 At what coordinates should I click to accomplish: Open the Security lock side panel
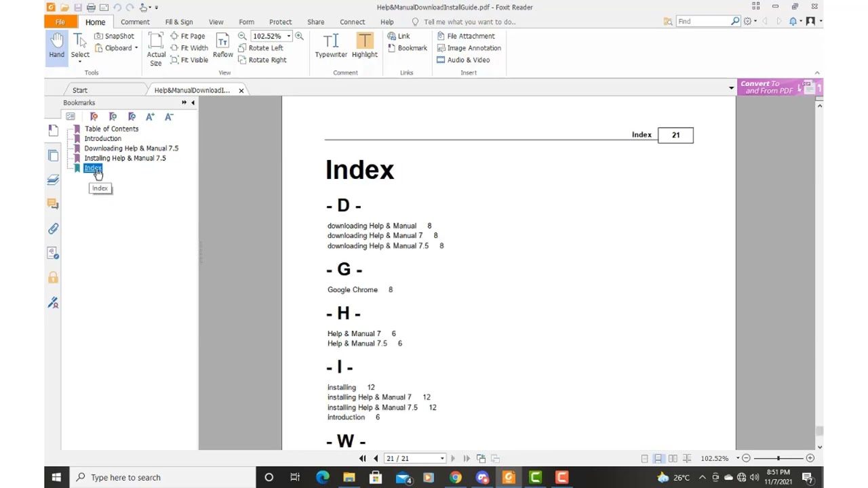(53, 277)
